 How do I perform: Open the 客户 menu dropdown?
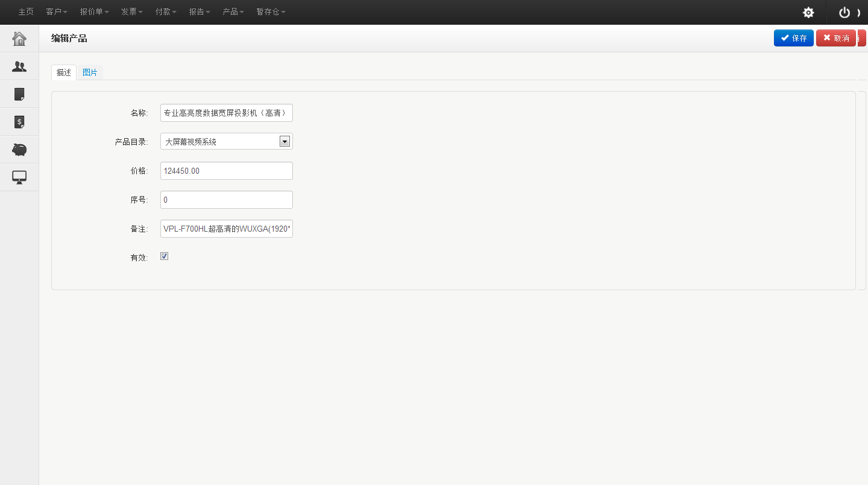click(x=57, y=12)
